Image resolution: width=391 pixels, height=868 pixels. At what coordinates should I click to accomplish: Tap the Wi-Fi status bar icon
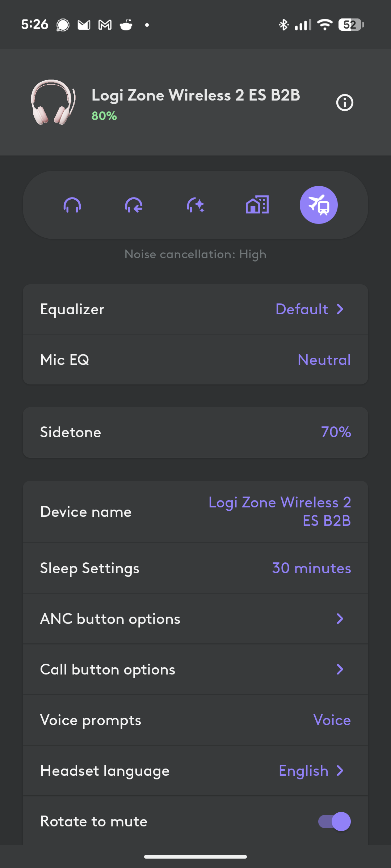pyautogui.click(x=325, y=25)
